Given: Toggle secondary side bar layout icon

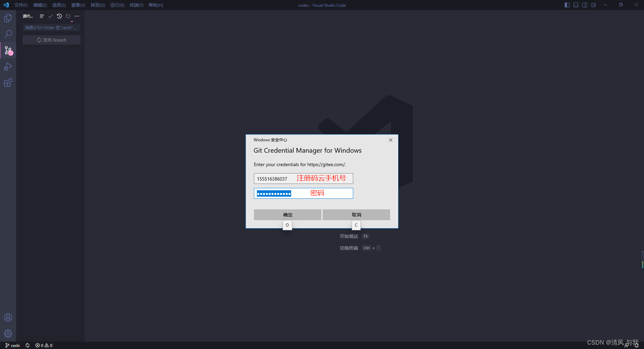Looking at the screenshot, I should click(x=585, y=5).
